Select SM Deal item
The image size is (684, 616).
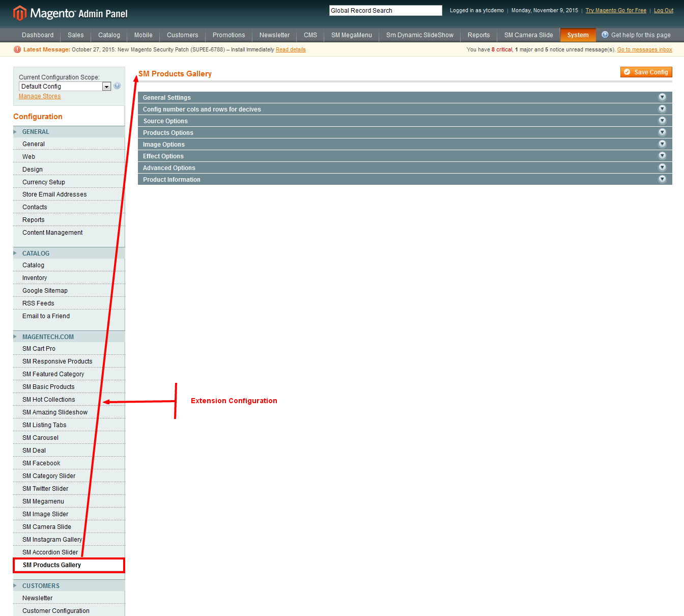69,451
